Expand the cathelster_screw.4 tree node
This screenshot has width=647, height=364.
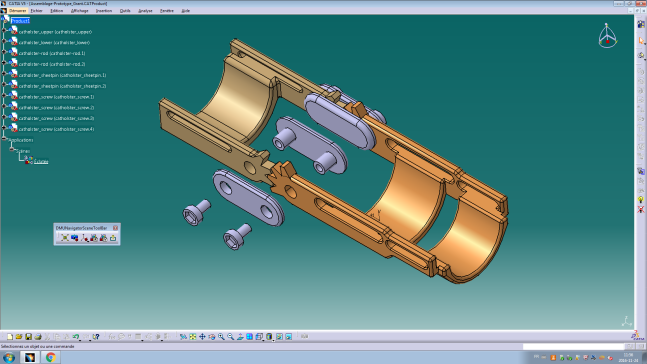click(4, 128)
